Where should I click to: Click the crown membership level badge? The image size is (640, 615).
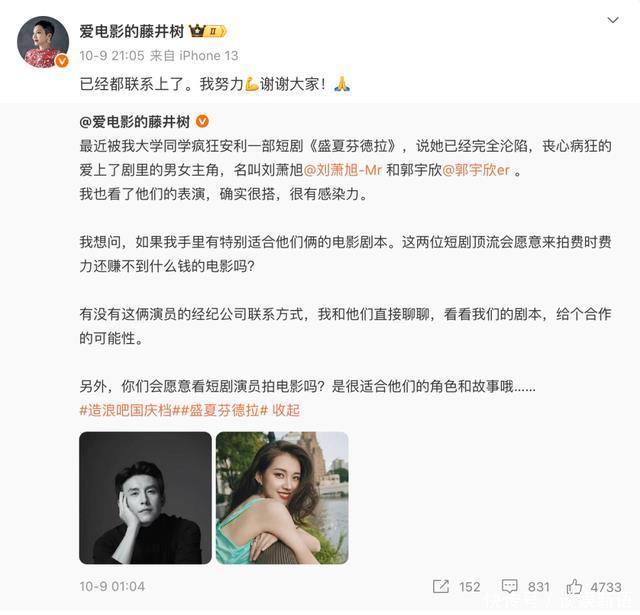(208, 31)
